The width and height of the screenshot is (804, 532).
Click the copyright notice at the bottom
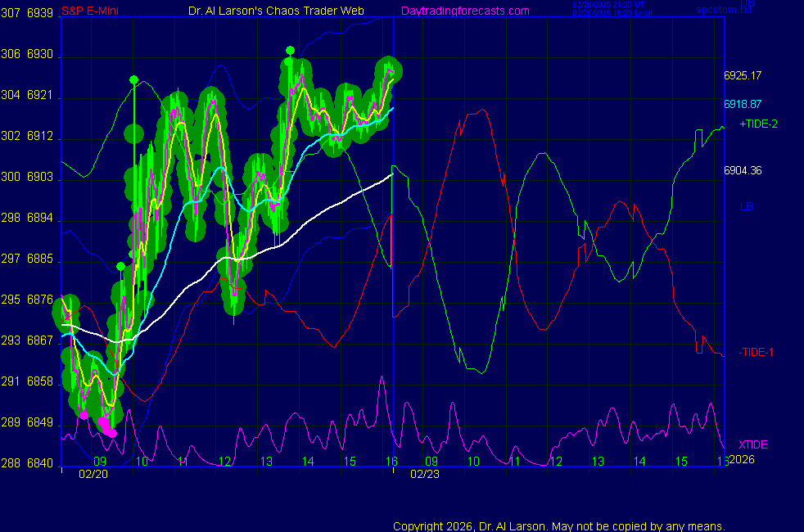[558, 525]
